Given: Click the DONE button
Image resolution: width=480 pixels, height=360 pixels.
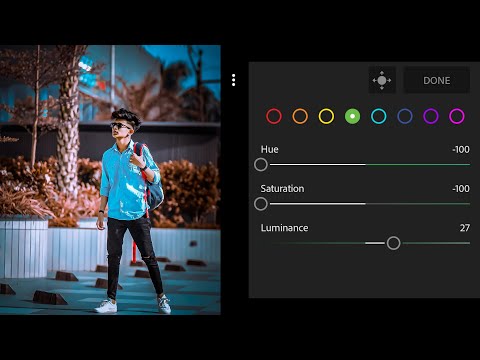Looking at the screenshot, I should click(x=437, y=80).
